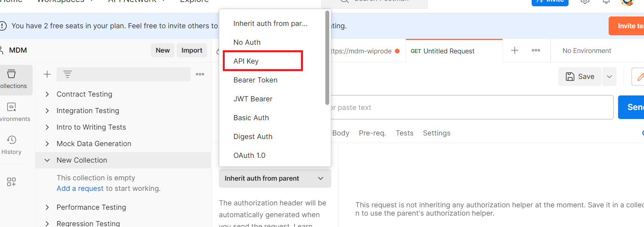Open the tab overflow three-dot menu
Image resolution: width=644 pixels, height=227 pixels.
pos(536,50)
